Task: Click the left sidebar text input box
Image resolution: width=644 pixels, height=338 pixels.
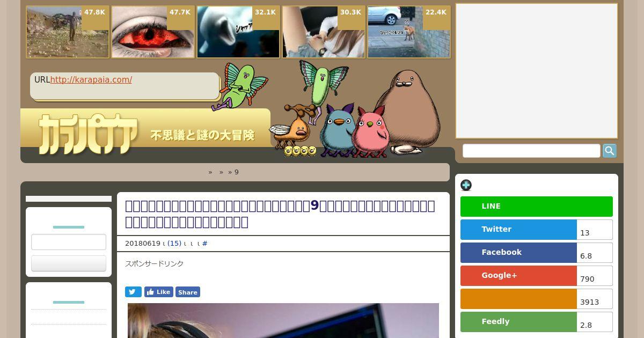Action: [x=69, y=242]
